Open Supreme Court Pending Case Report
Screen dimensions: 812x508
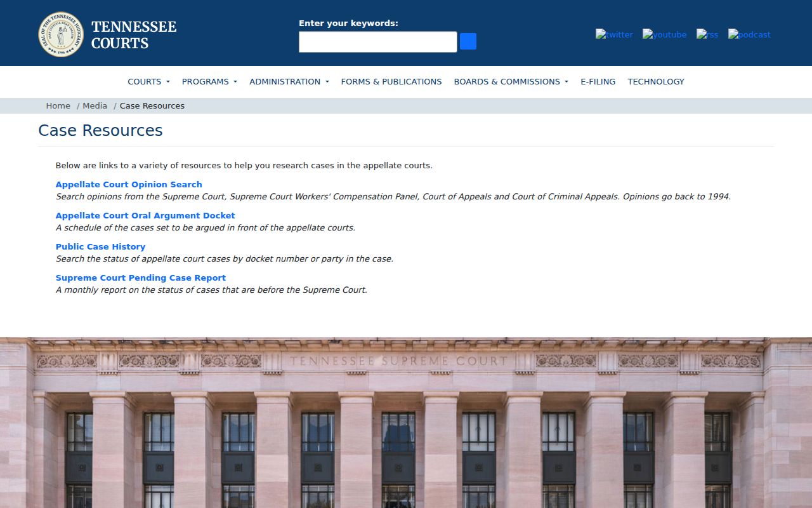141,277
